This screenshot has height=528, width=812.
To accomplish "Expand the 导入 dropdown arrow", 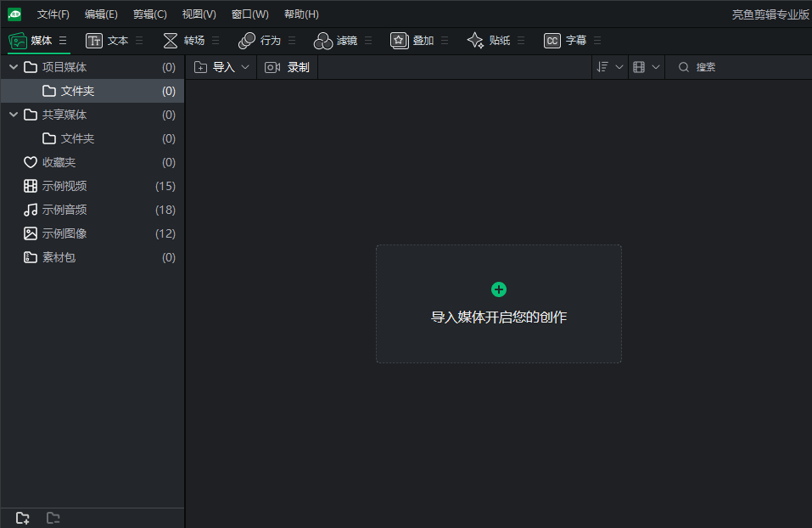I will coord(245,67).
